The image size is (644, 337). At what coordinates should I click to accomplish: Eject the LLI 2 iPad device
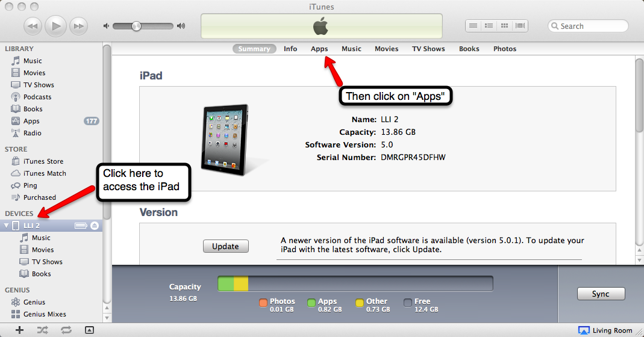click(94, 226)
